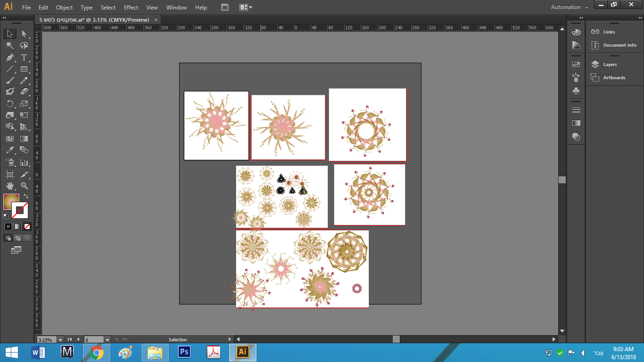This screenshot has width=644, height=362.
Task: Open the artboard number dropdown
Action: click(x=107, y=339)
